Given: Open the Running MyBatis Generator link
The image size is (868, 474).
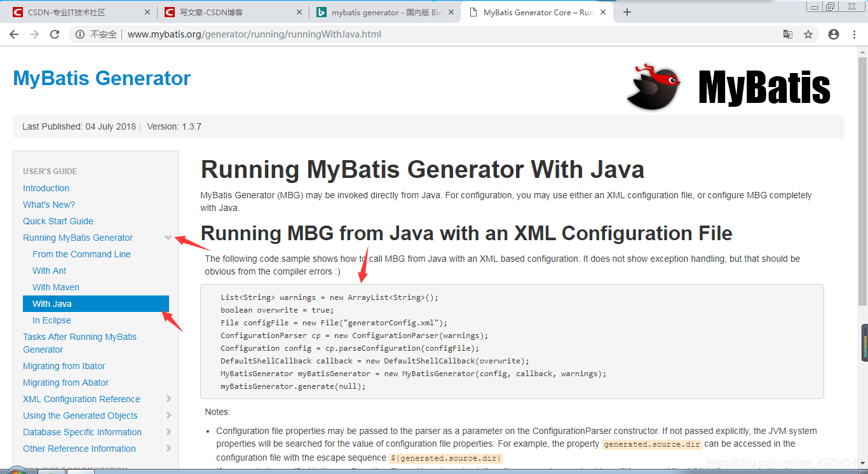Looking at the screenshot, I should (78, 238).
